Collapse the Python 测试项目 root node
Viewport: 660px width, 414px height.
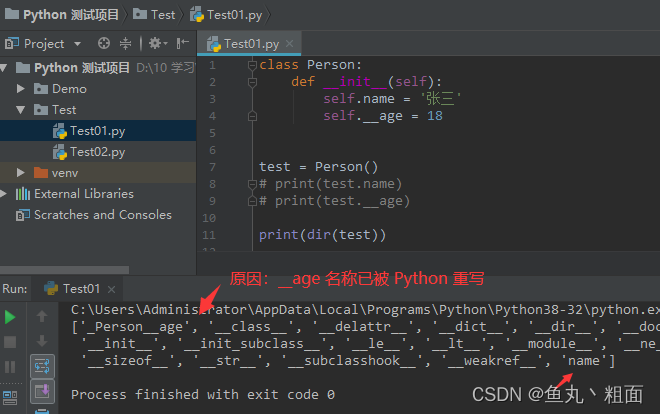pos(4,68)
